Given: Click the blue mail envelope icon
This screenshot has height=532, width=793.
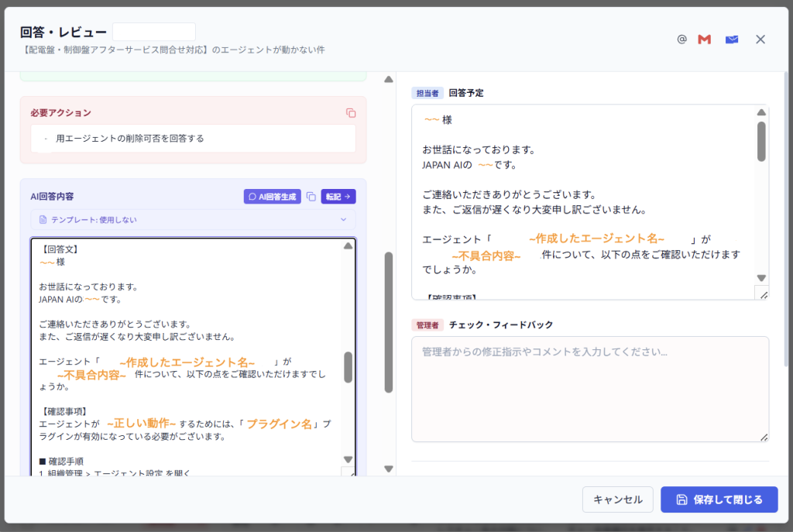Looking at the screenshot, I should (x=731, y=39).
